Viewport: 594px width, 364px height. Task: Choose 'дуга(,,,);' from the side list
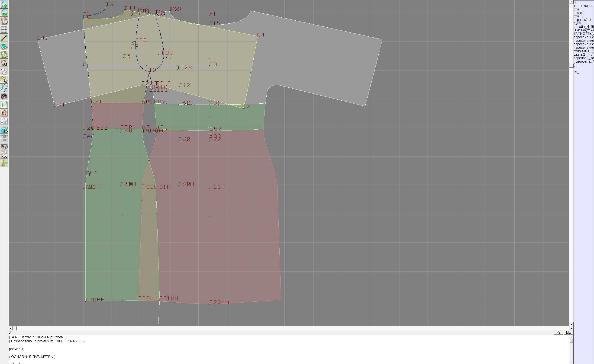pos(580,23)
